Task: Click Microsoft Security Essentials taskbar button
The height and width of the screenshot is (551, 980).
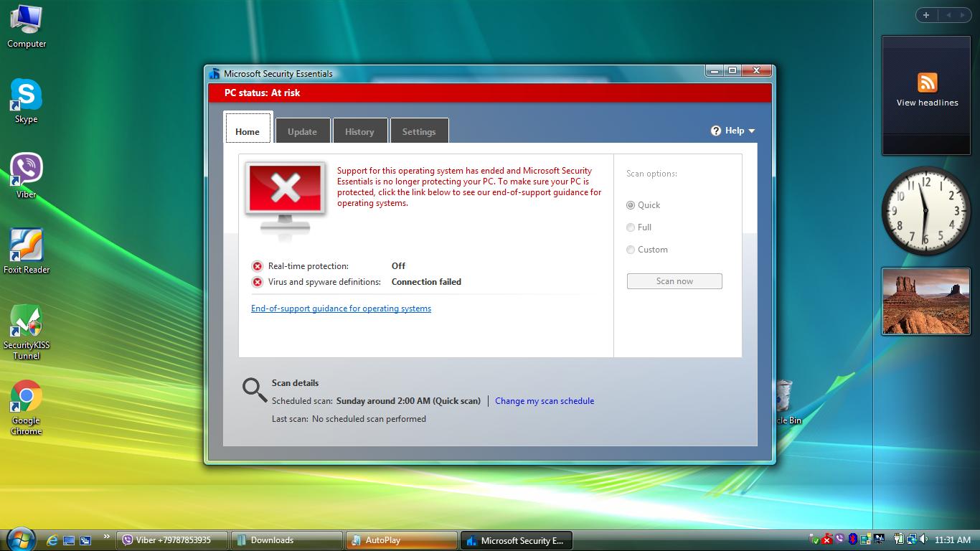Action: click(x=517, y=540)
